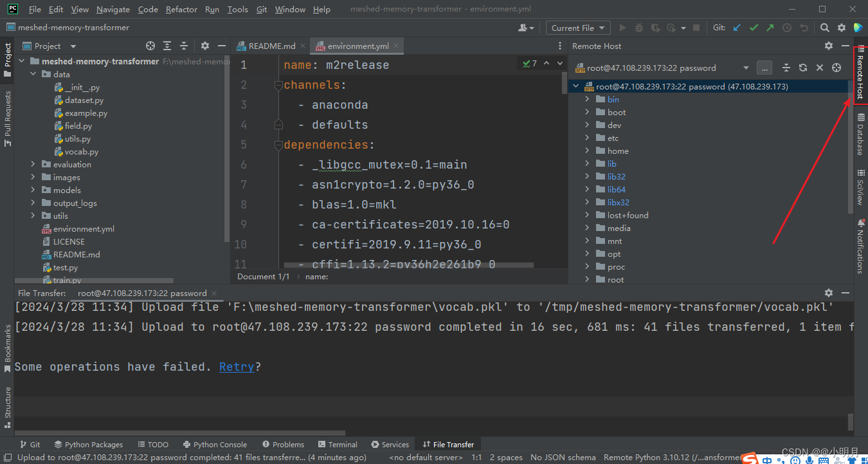
Task: Expand the evaluation folder
Action: click(33, 164)
